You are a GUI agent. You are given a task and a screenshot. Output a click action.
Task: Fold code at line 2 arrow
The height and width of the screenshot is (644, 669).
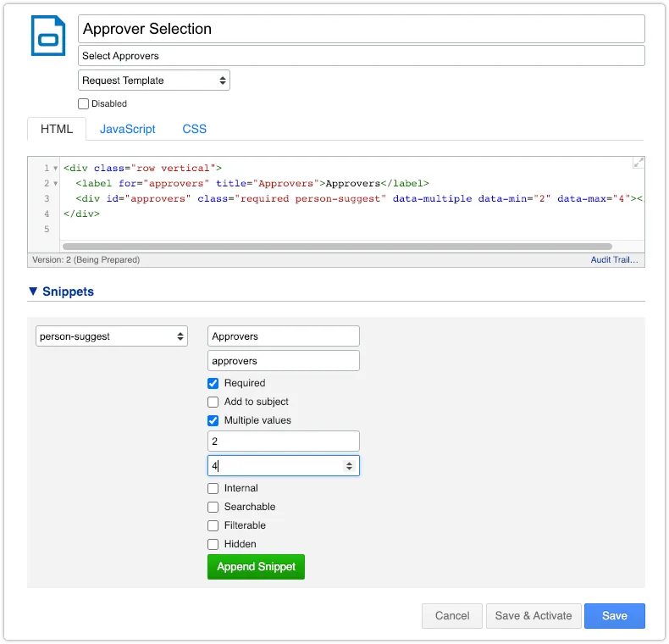click(55, 184)
